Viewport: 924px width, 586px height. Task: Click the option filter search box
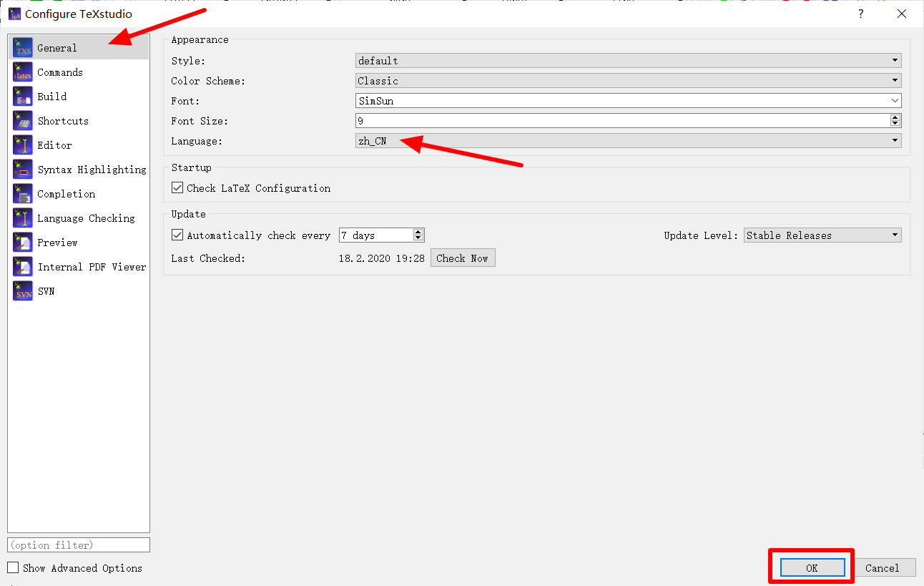[x=79, y=545]
